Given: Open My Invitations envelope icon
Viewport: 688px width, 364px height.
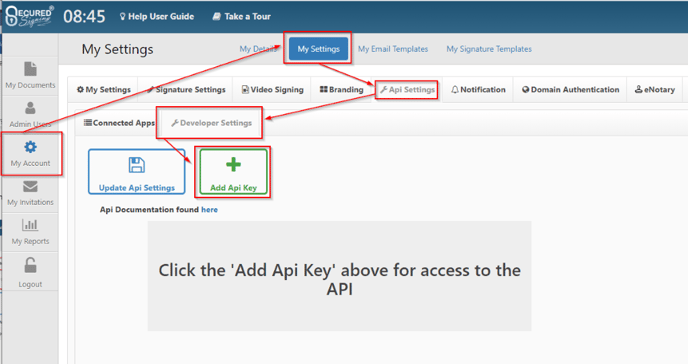Looking at the screenshot, I should [30, 186].
